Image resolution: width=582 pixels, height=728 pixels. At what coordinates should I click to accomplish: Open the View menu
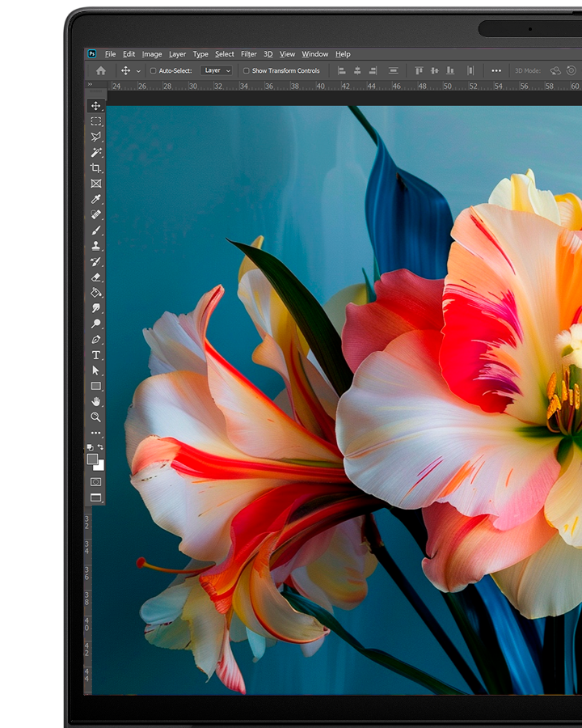pyautogui.click(x=287, y=54)
